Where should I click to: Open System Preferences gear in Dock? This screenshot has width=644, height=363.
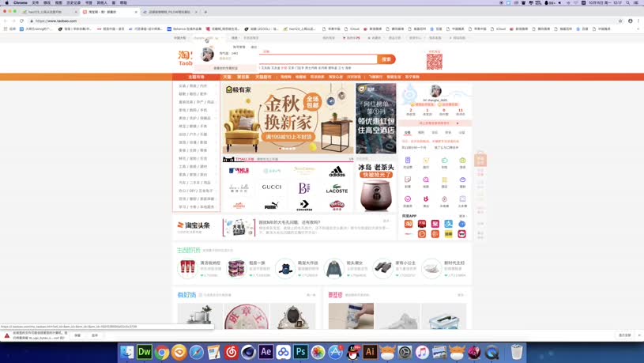(405, 352)
